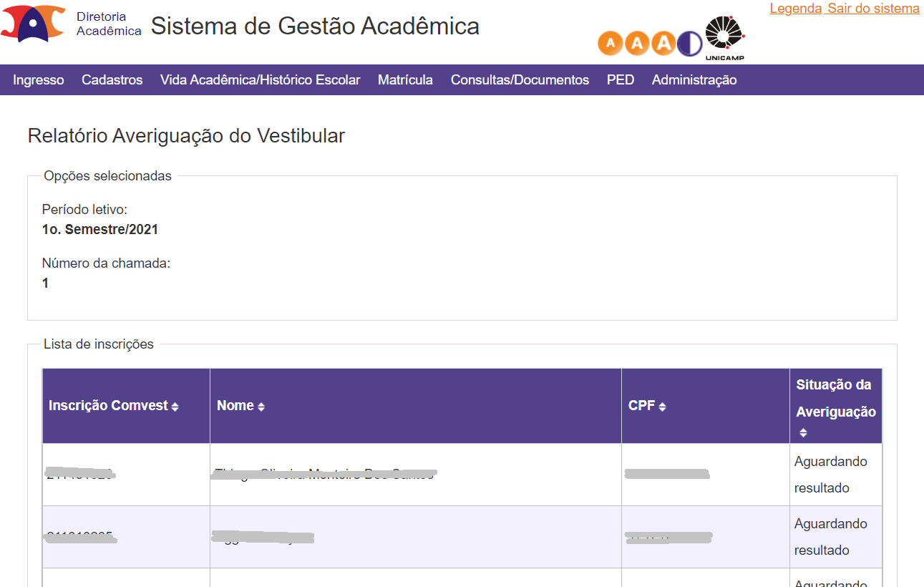Sort by Inscrição Comvest column arrows
The width and height of the screenshot is (924, 587).
click(175, 407)
